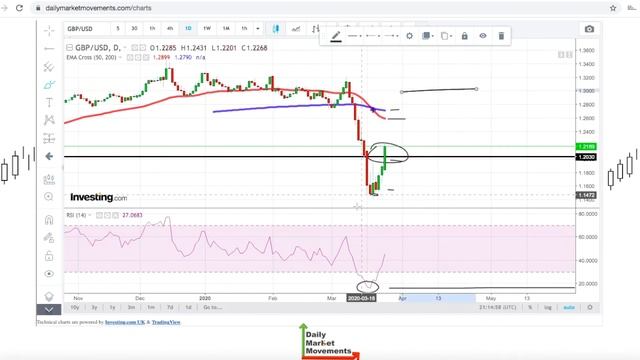Set the date range to 3y
The width and height of the screenshot is (640, 360).
click(94, 307)
